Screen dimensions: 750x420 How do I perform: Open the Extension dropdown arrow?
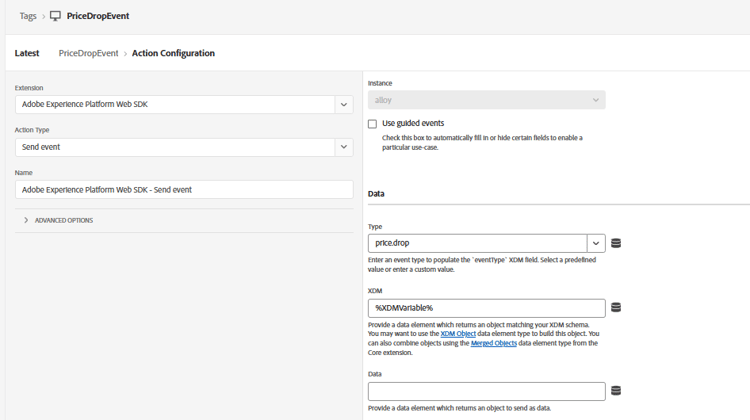[x=344, y=105]
